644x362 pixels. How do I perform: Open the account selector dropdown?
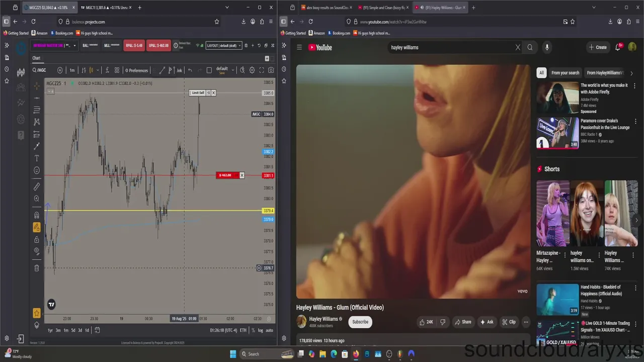coord(55,45)
